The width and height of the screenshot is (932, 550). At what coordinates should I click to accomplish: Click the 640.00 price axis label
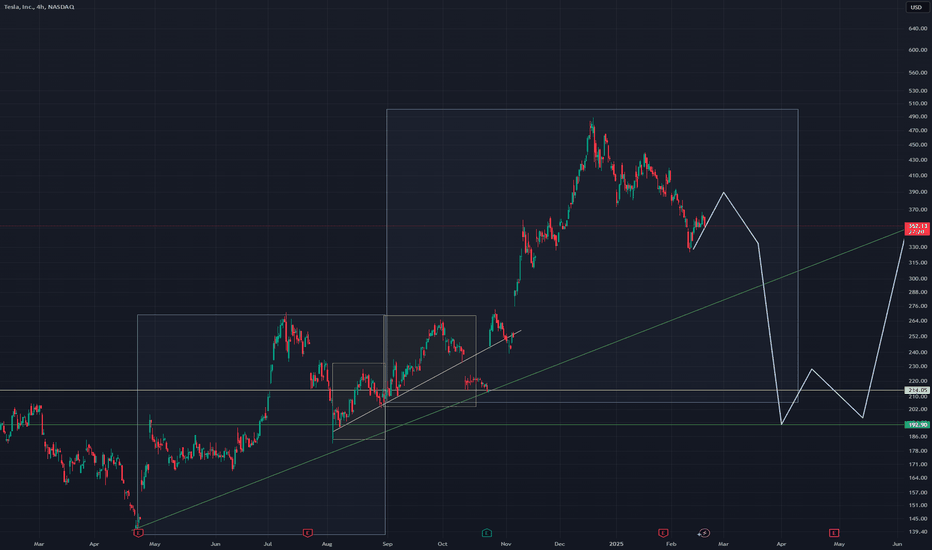tap(918, 29)
